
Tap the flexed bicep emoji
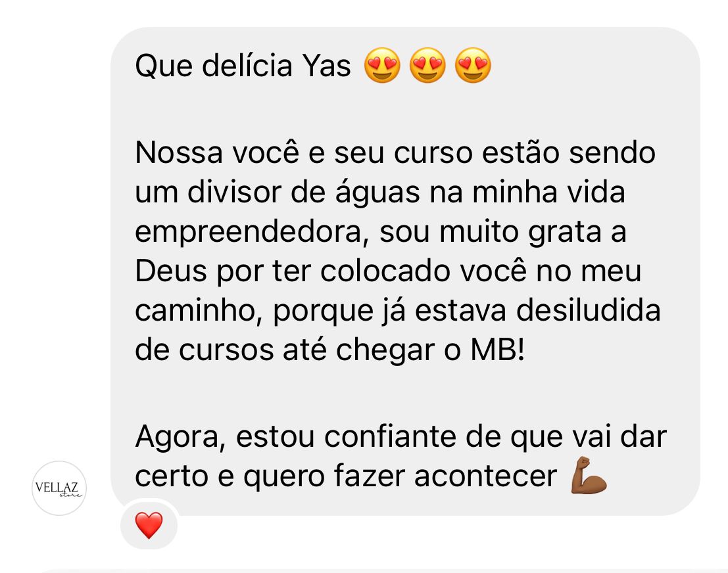coord(589,476)
